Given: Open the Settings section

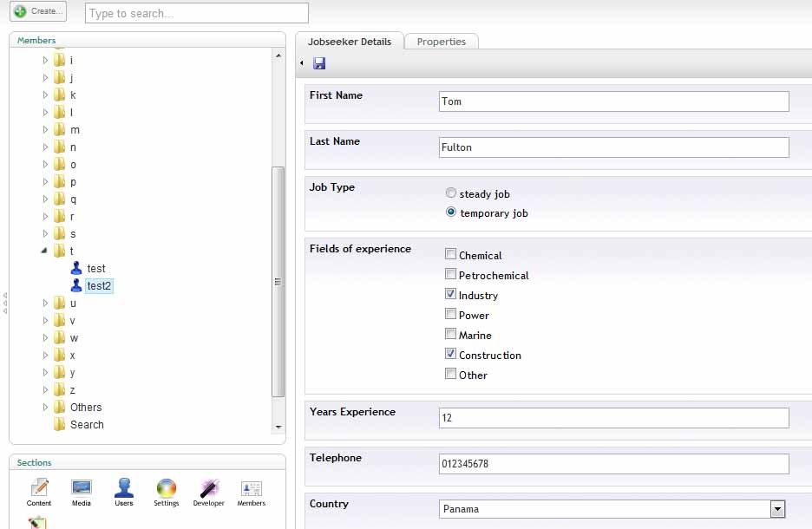Looking at the screenshot, I should (167, 492).
